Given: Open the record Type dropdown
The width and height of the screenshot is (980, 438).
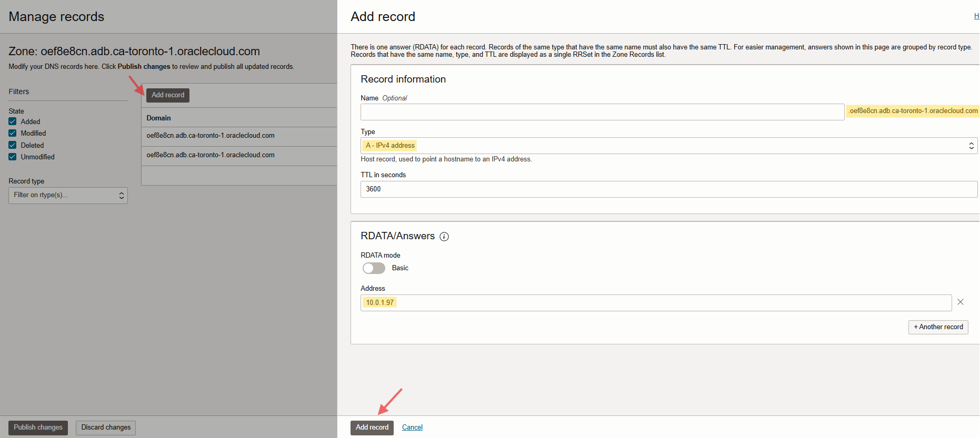Looking at the screenshot, I should point(668,146).
